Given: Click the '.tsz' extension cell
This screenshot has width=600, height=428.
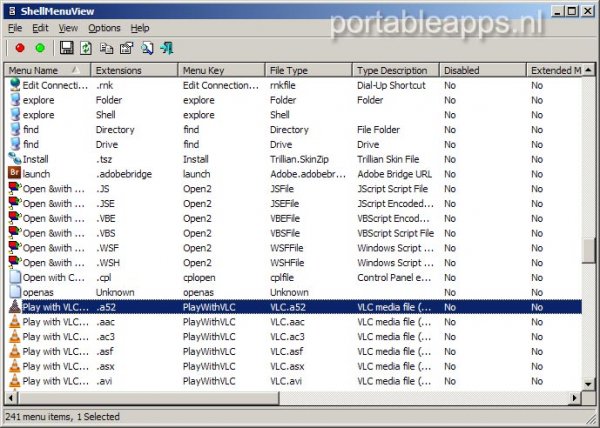Looking at the screenshot, I should pos(104,159).
